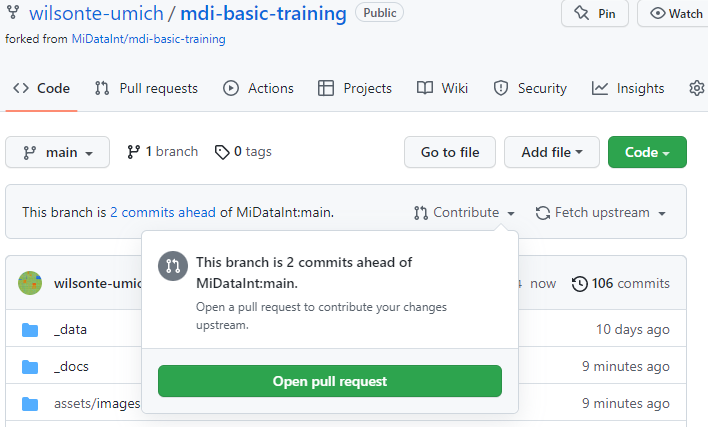Click the pull request icon in the popup
Viewport: 708px width, 427px height.
click(x=173, y=266)
